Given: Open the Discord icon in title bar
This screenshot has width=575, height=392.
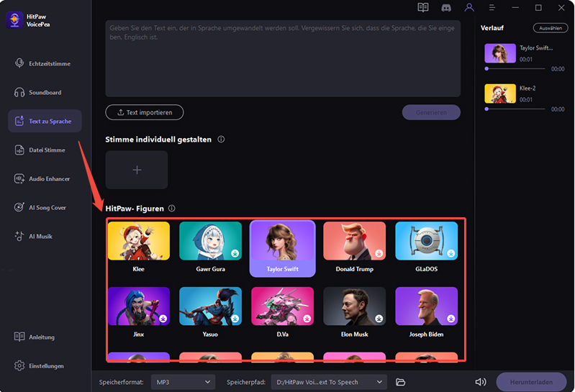Looking at the screenshot, I should [x=446, y=7].
